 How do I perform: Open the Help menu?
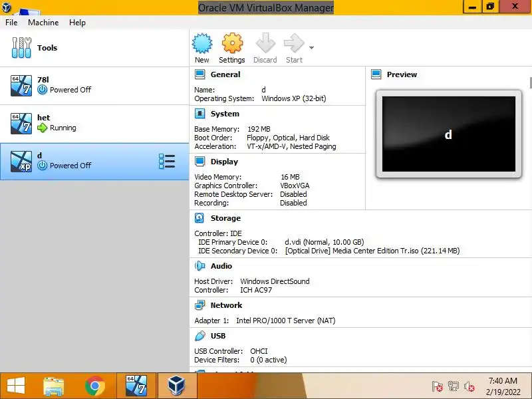[x=77, y=23]
